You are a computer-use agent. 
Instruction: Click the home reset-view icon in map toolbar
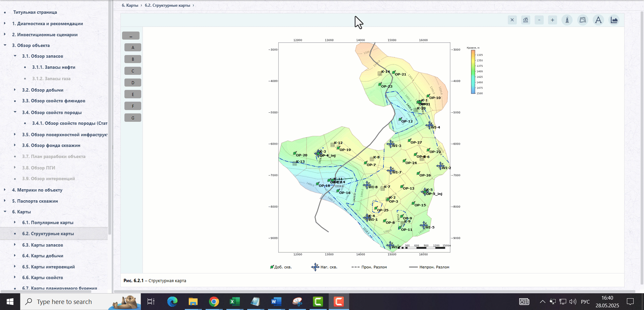[526, 20]
